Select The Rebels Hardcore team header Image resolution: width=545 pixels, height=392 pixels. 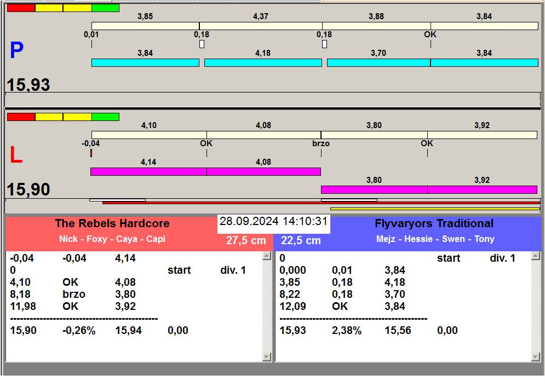tap(112, 223)
